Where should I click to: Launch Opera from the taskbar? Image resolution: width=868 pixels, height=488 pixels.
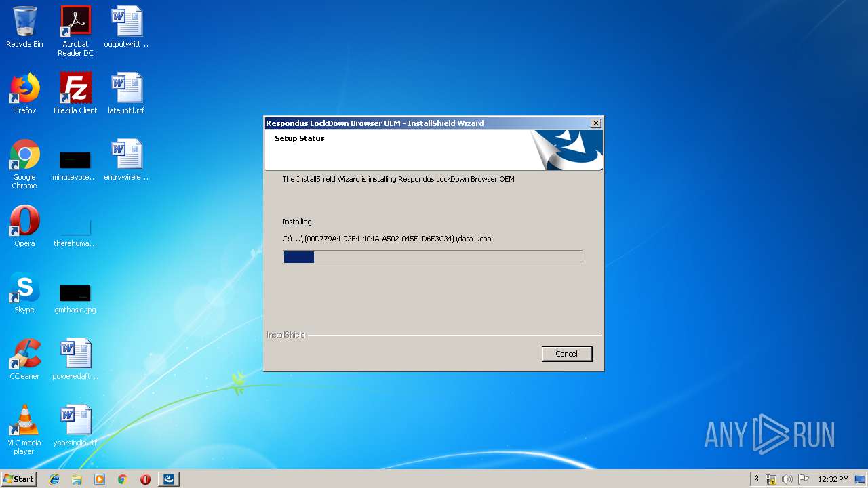(145, 479)
